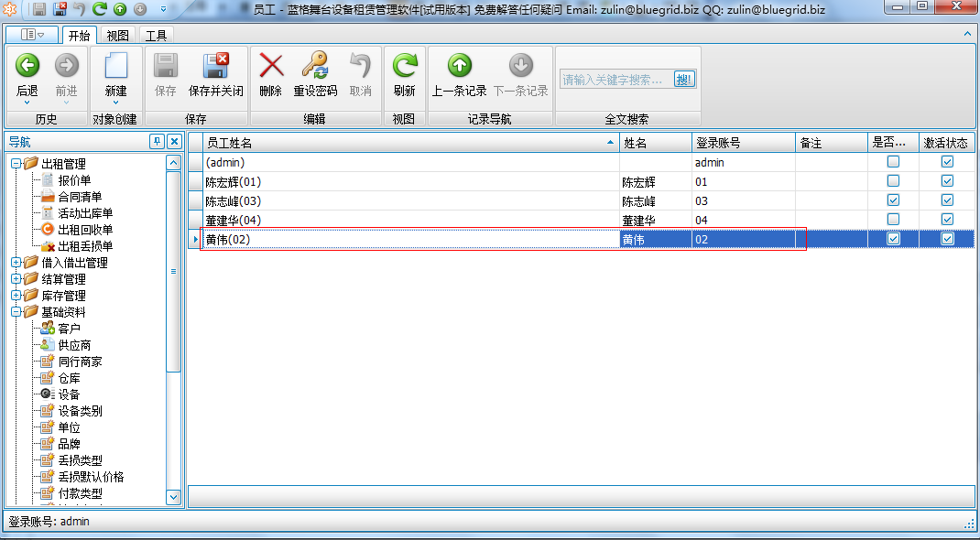Click the pin icon on the 导航 panel
Viewport: 980px width, 540px height.
(156, 141)
